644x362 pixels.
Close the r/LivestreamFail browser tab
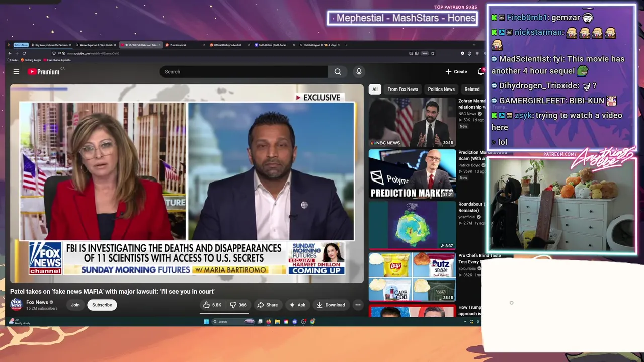205,45
